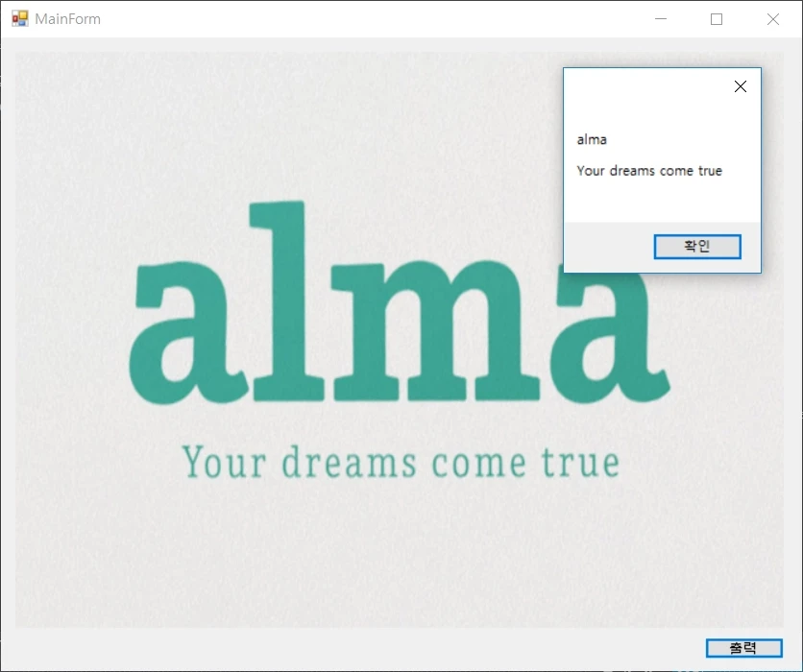The width and height of the screenshot is (803, 672).
Task: Close the MainForm window
Action: coord(772,19)
